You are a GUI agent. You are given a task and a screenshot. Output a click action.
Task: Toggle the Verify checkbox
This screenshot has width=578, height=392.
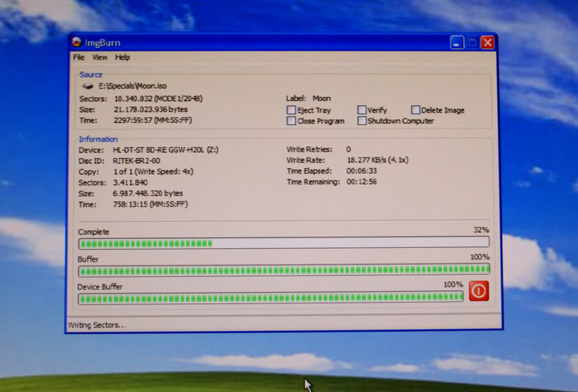click(361, 110)
